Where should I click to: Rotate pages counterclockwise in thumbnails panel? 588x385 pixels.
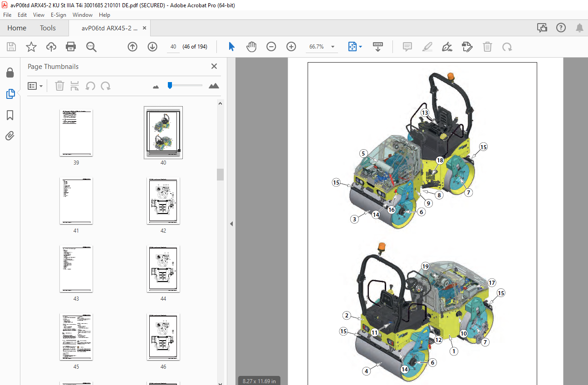[x=90, y=86]
